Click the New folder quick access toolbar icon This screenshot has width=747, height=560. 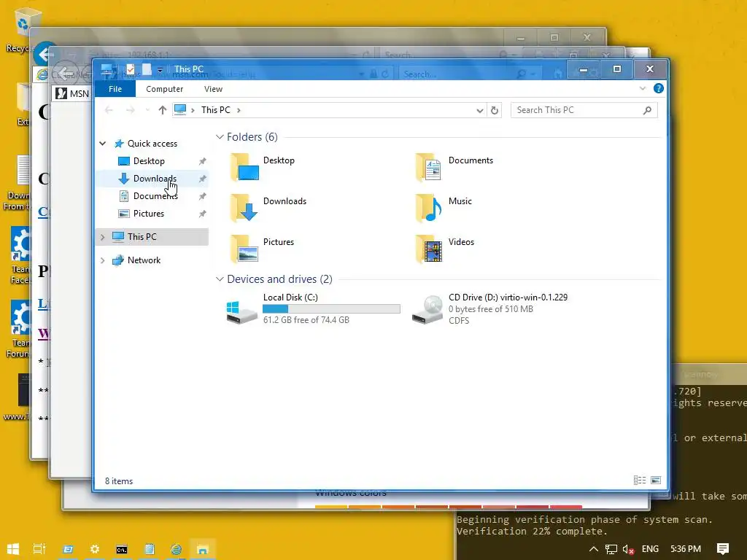tap(146, 69)
